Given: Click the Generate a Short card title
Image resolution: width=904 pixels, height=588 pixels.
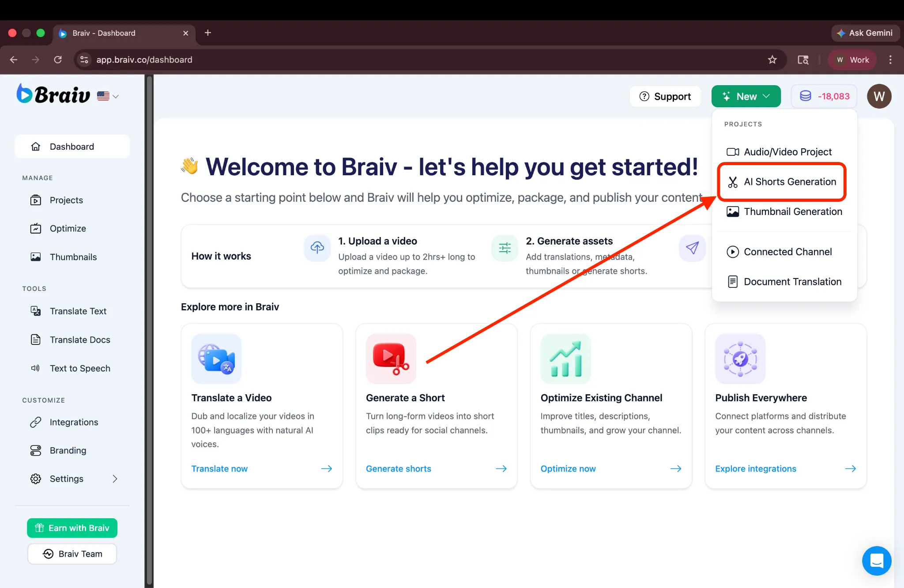Looking at the screenshot, I should [x=405, y=398].
